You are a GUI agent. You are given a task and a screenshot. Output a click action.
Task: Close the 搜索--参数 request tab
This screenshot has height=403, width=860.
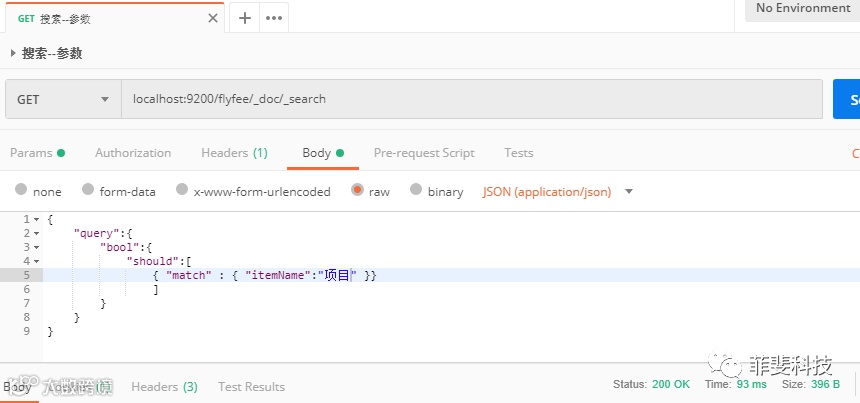212,18
